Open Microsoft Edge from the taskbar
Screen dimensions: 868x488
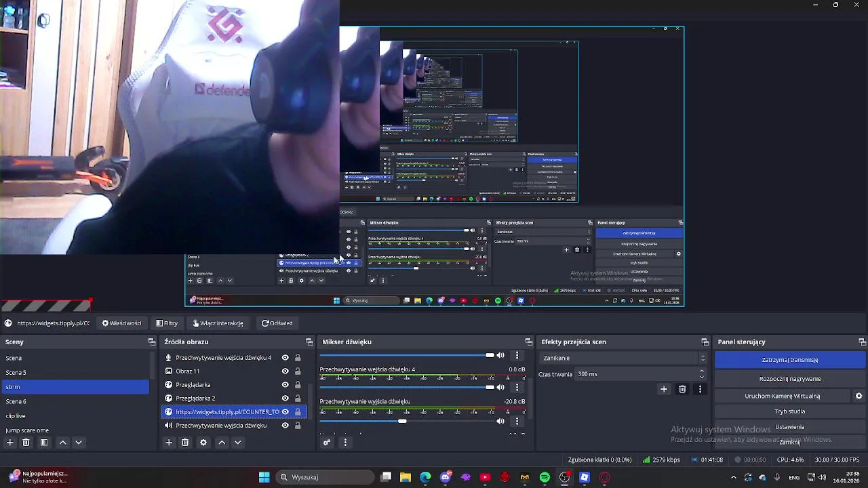[x=425, y=477]
